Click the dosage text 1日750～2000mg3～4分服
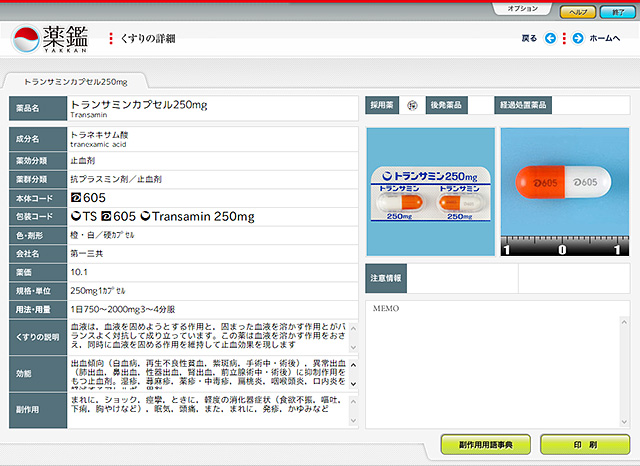The height and width of the screenshot is (466, 640). 122,309
